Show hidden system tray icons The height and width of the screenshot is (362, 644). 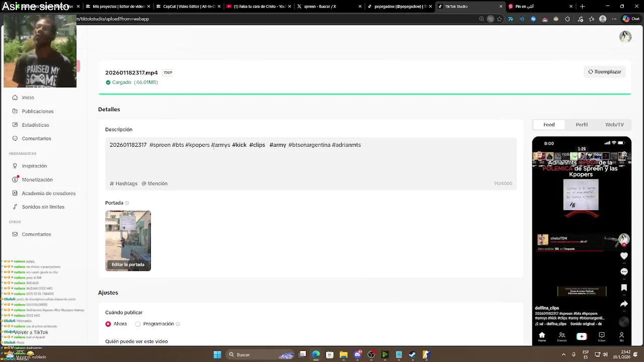(565, 354)
